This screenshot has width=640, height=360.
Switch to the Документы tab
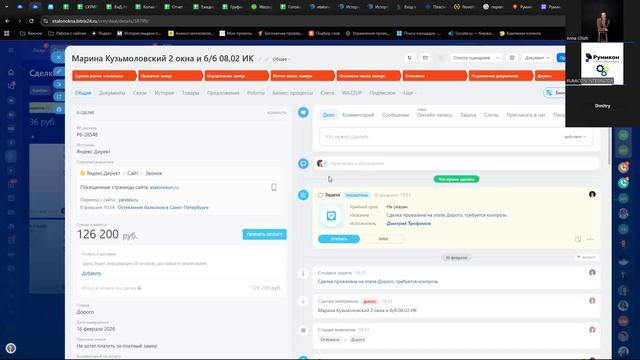click(112, 93)
